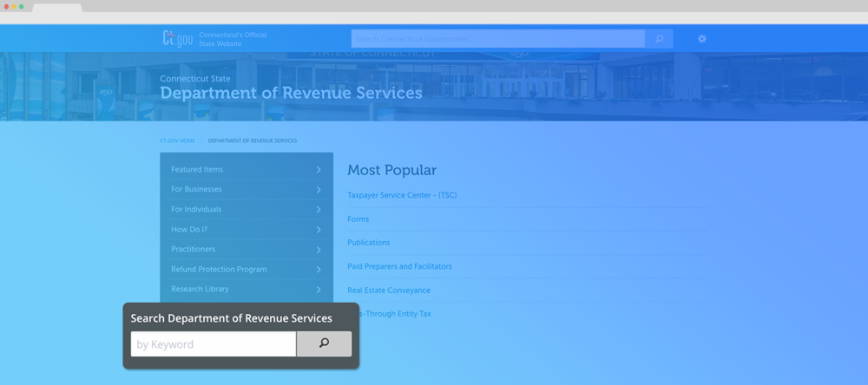The width and height of the screenshot is (868, 385).
Task: Expand the Featured Items chevron
Action: 319,170
